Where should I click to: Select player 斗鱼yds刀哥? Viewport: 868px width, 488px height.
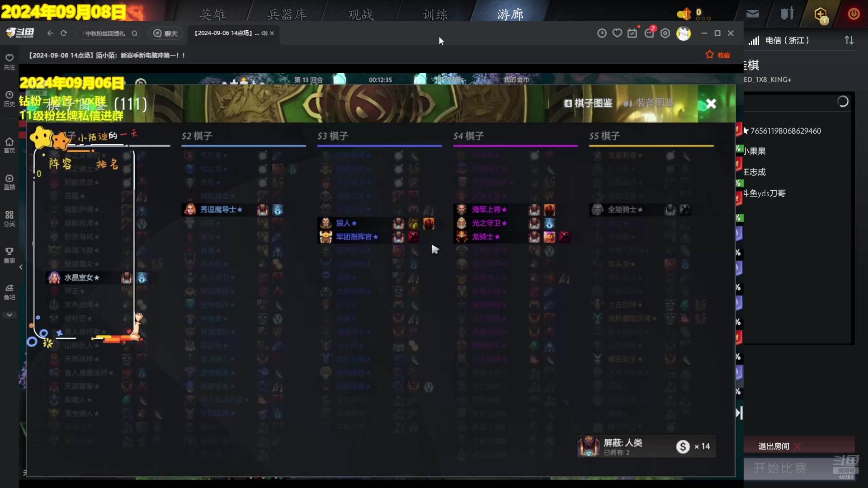pos(764,193)
